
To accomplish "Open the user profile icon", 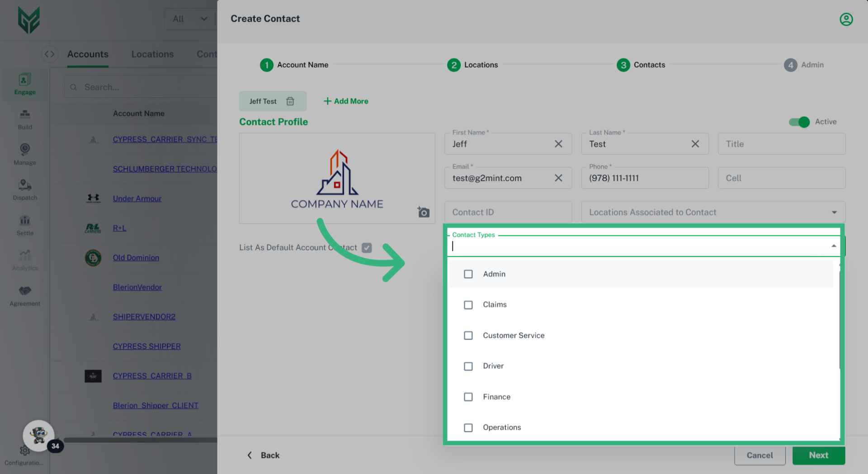I will [846, 19].
